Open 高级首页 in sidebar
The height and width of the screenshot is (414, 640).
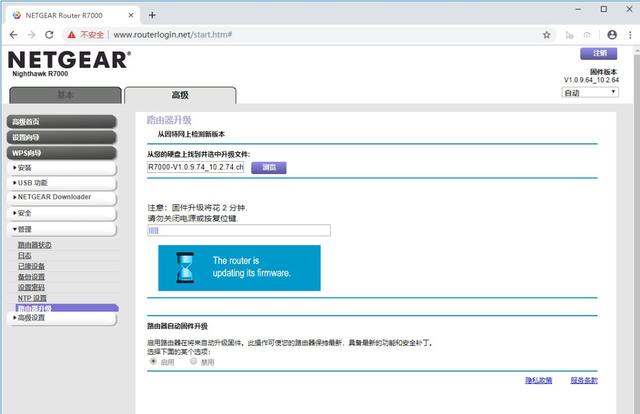(x=62, y=122)
